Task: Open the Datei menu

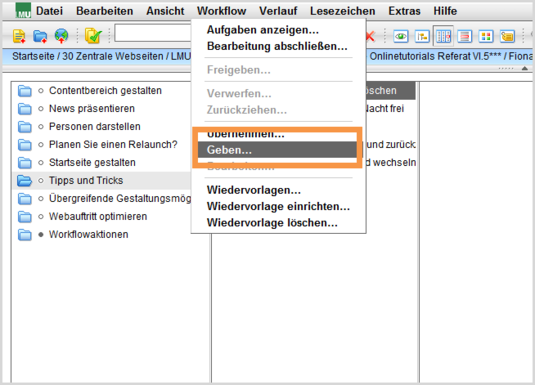Action: (49, 11)
